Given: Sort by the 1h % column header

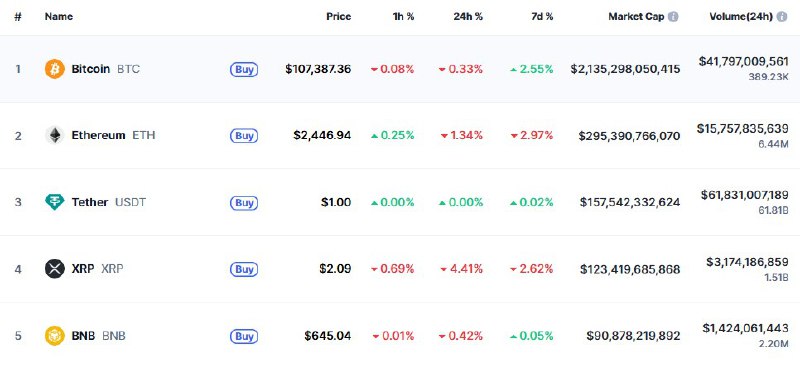Looking at the screenshot, I should coord(403,16).
